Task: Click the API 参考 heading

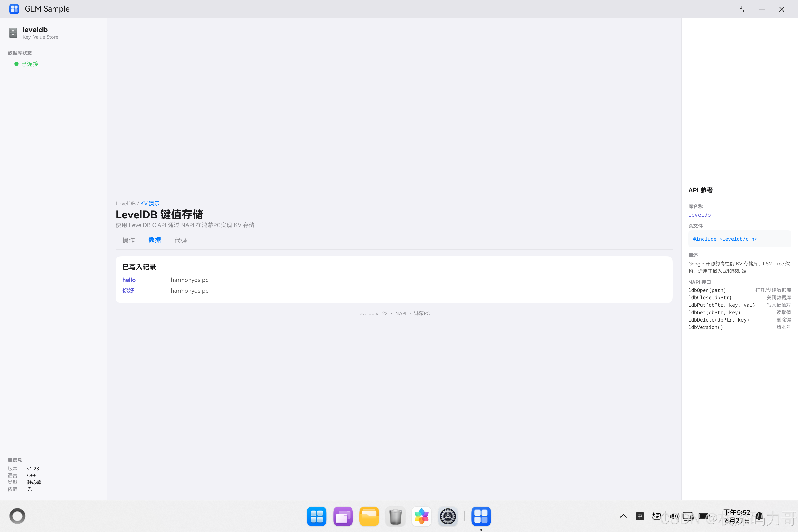Action: 700,190
